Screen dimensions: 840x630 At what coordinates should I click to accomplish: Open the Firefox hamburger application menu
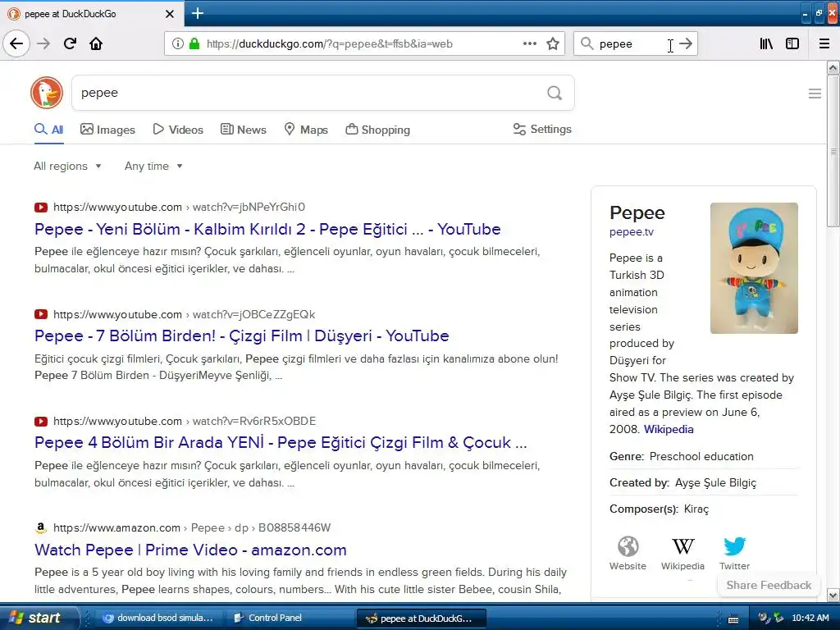(x=824, y=43)
